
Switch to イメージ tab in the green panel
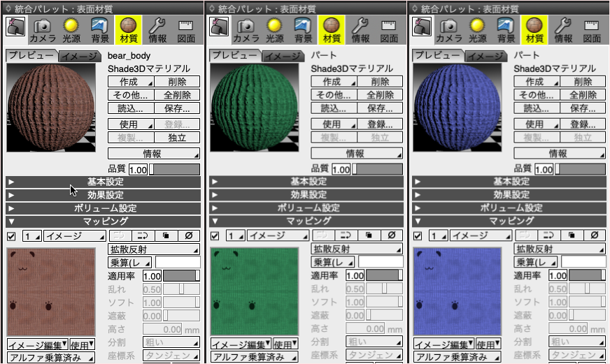click(x=283, y=57)
